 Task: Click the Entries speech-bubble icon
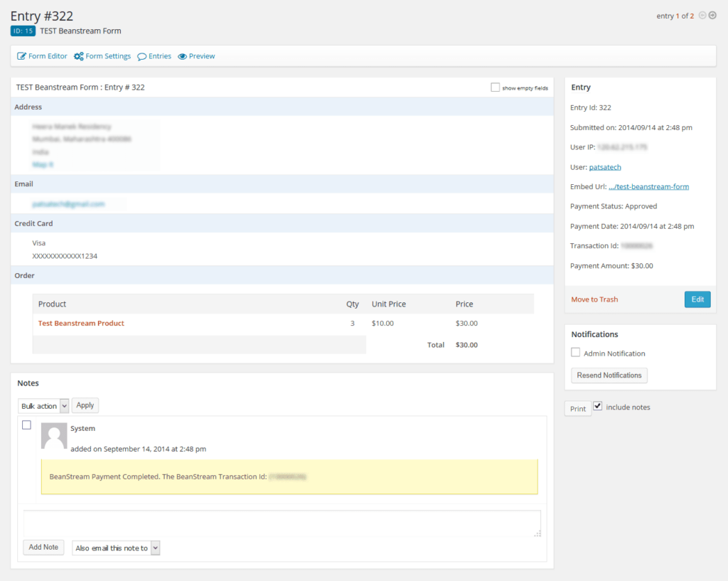[x=140, y=55]
